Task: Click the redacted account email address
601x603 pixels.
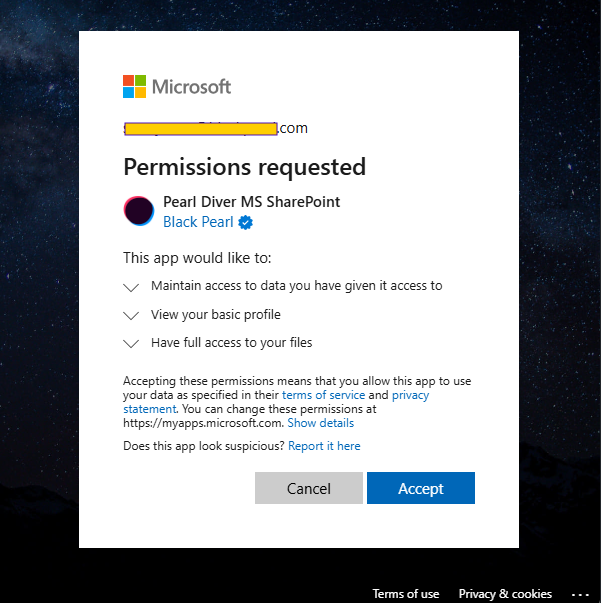Action: (x=215, y=128)
